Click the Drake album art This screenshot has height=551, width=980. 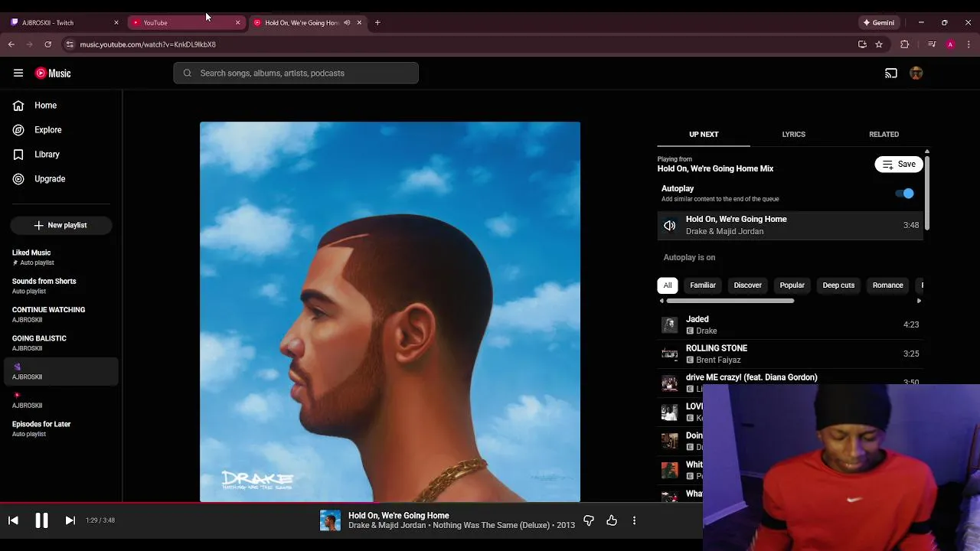pos(390,311)
